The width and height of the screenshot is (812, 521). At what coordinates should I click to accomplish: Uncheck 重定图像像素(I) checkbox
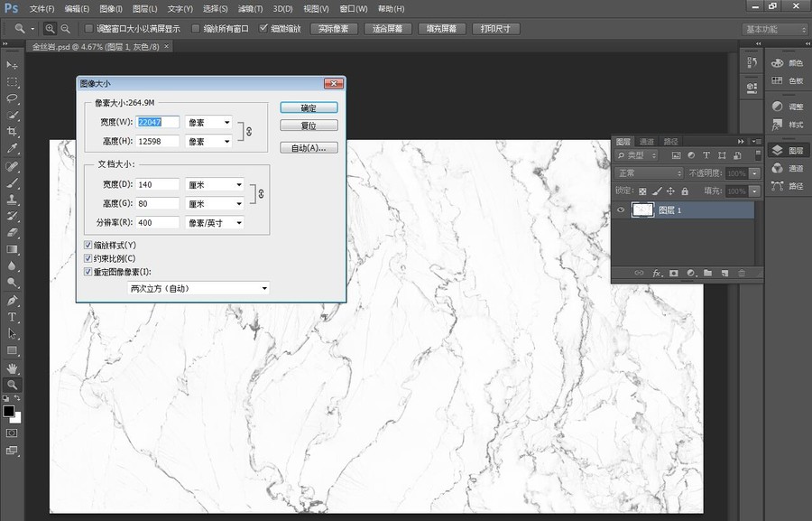88,272
